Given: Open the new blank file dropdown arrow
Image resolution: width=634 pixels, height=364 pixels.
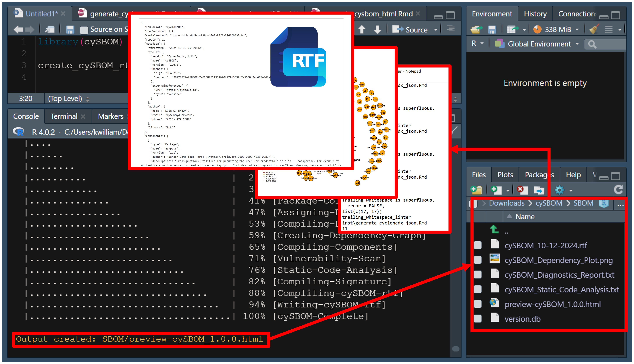Looking at the screenshot, I should pyautogui.click(x=508, y=191).
